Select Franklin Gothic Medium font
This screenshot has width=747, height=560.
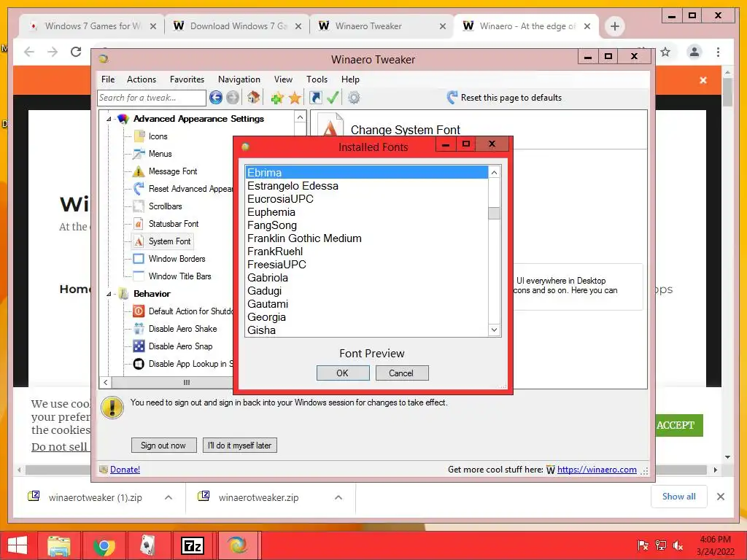[366, 238]
